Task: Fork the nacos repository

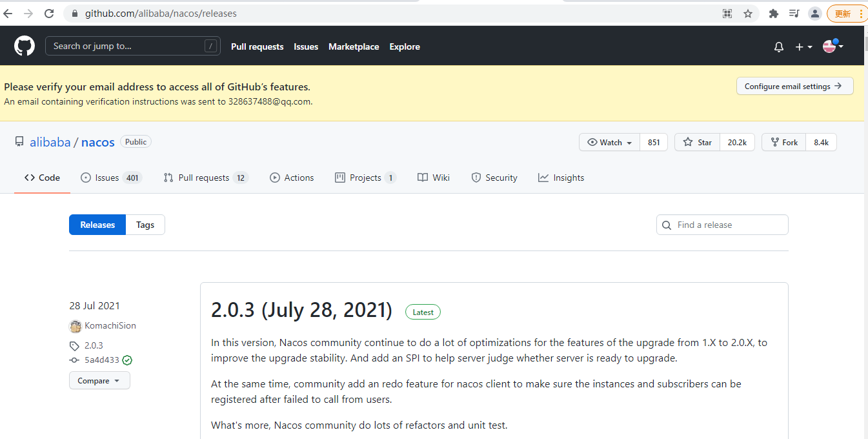Action: (x=783, y=142)
